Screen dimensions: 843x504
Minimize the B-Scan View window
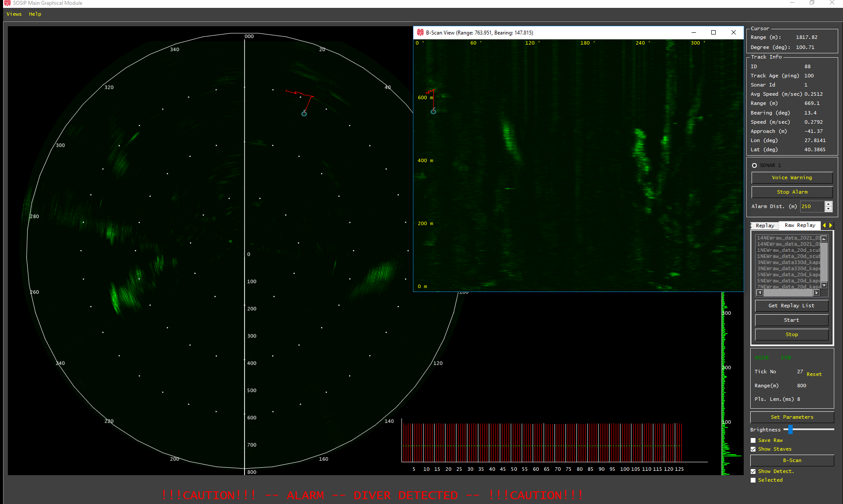693,32
